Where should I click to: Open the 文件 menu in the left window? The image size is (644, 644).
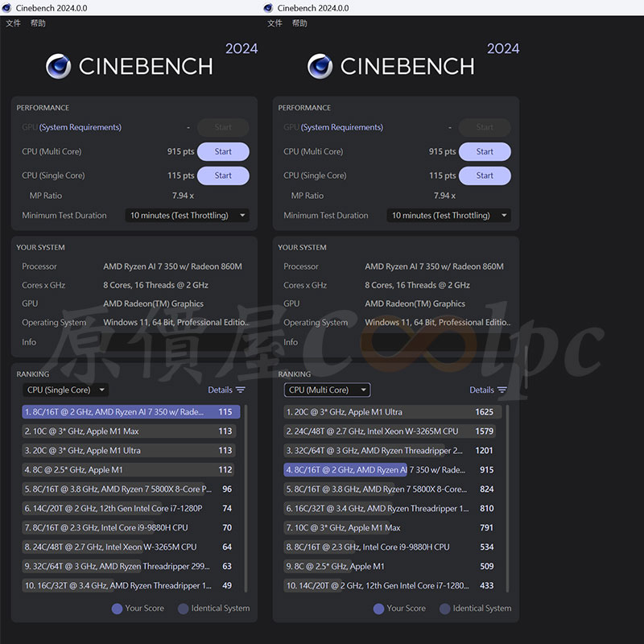(x=13, y=23)
